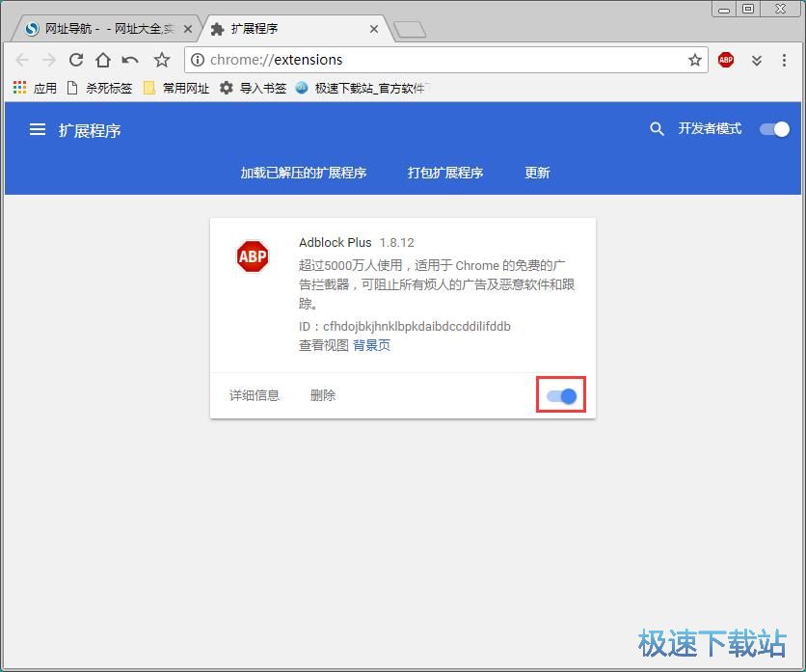Screen dimensions: 806x672
Task: Disable the Adblock Plus extension toggle
Action: (561, 396)
